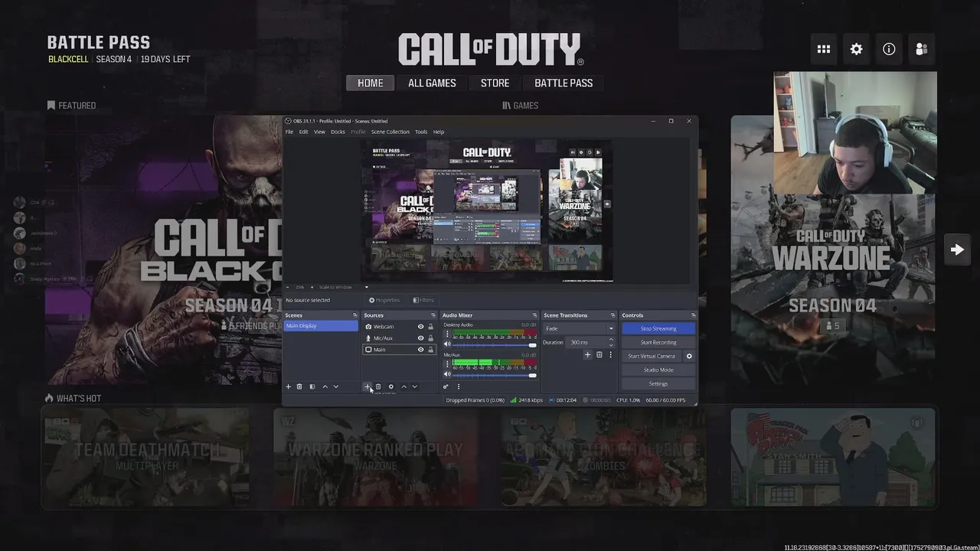Select the Webcam source row

coord(398,327)
